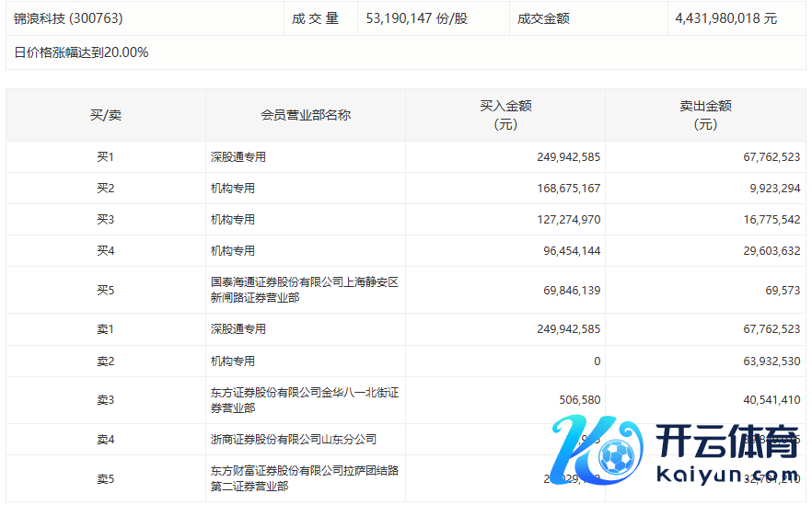
Task: Click the 会员营业部名称 column header
Action: click(x=306, y=115)
